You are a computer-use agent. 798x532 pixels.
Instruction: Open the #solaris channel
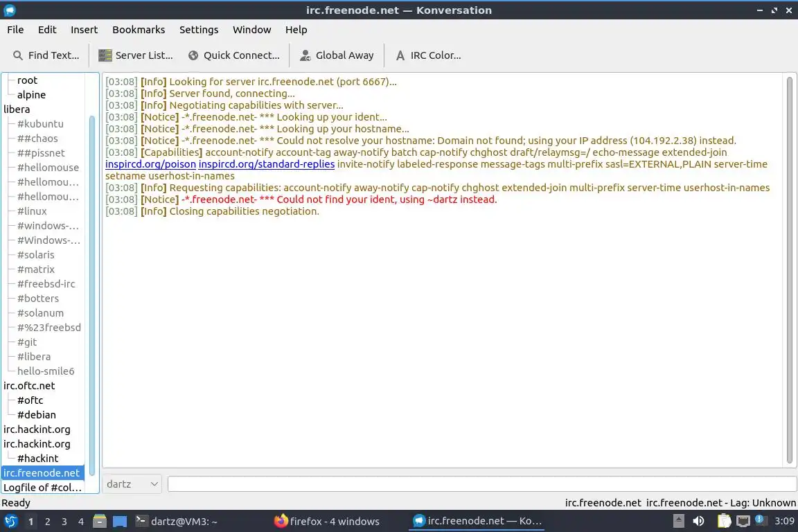tap(35, 255)
